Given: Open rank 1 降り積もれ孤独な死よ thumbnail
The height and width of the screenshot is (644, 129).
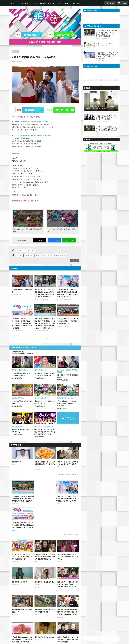Looking at the screenshot, I should 22,361.
